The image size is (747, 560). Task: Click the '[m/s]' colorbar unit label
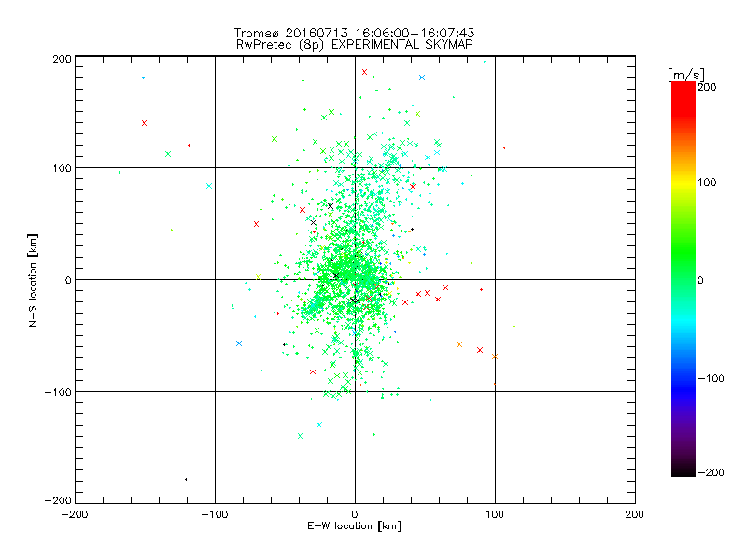click(x=686, y=75)
